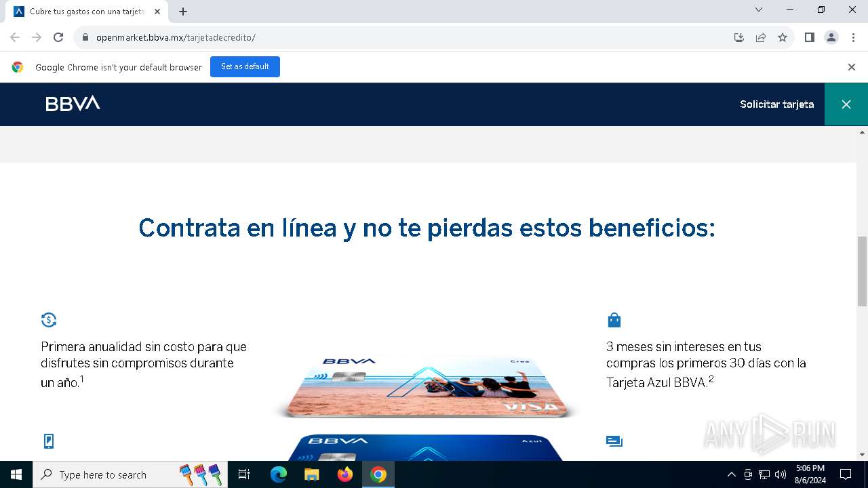Open volume control tray icon
The width and height of the screenshot is (868, 488).
click(x=781, y=474)
